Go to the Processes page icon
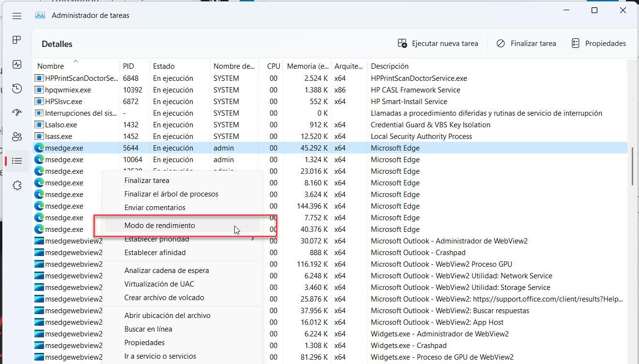639x364 pixels. [17, 40]
